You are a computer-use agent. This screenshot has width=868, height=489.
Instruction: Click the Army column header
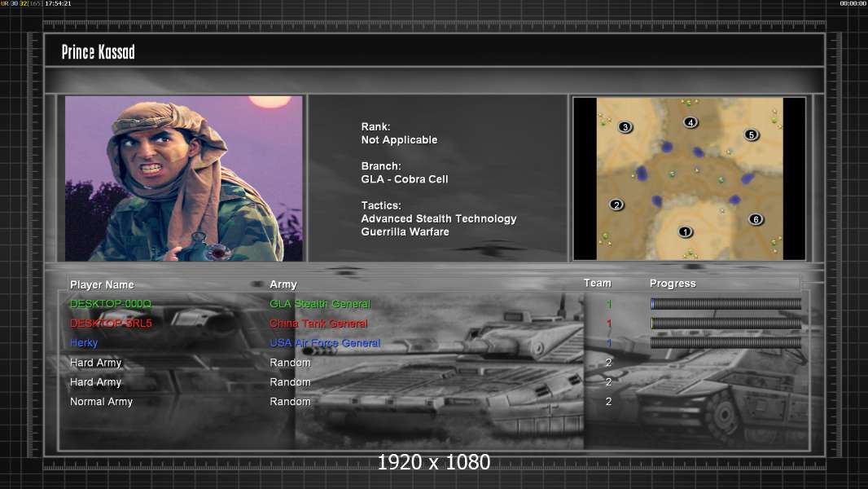(x=283, y=284)
